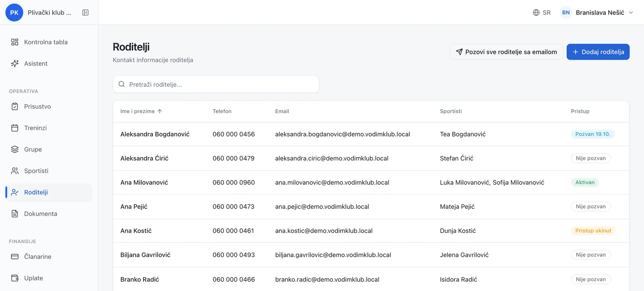The image size is (644, 291).
Task: Click the Dokumenta file icon
Action: pyautogui.click(x=15, y=214)
